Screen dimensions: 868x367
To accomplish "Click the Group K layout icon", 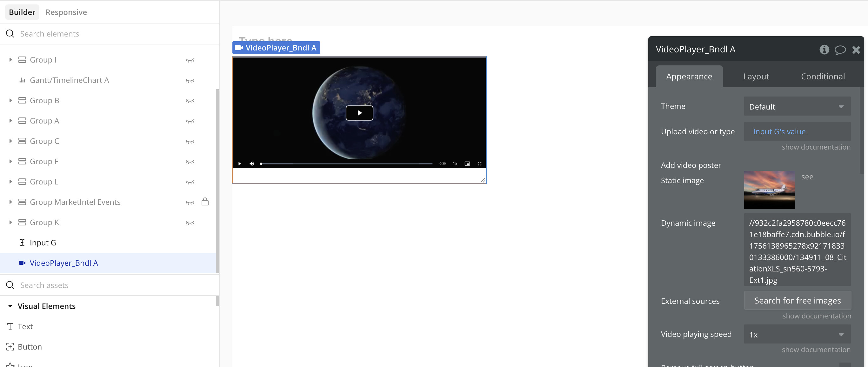I will [22, 223].
